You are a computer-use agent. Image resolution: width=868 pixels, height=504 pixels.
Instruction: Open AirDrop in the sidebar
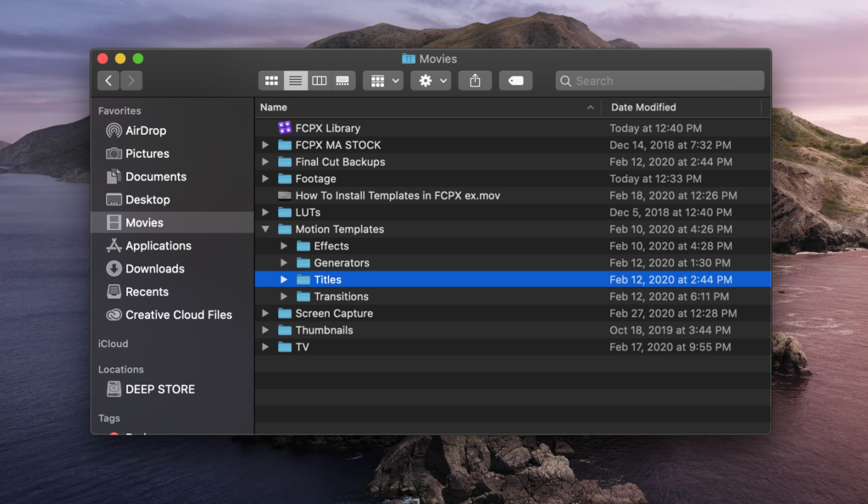(x=145, y=131)
